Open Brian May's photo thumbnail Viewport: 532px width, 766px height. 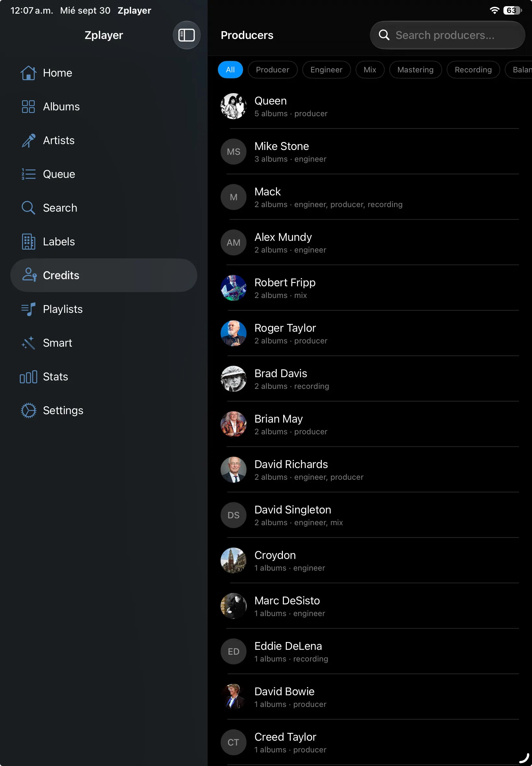click(x=233, y=424)
